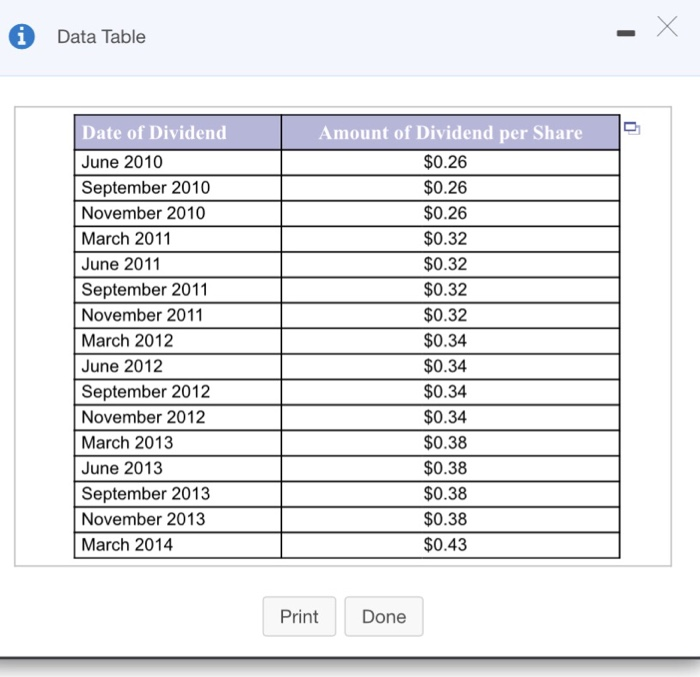This screenshot has height=677, width=700.
Task: Select the 'Amount of Dividend per Share' header
Action: (x=450, y=133)
